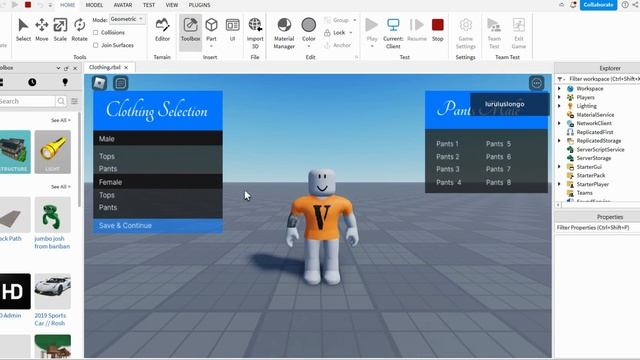640x360 pixels.
Task: Open the MODEL ribbon tab
Action: pos(94,5)
